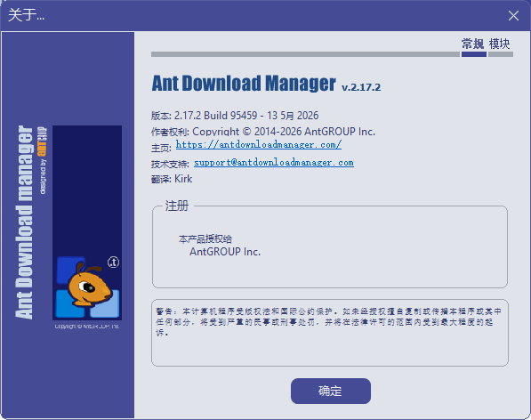
Task: Close the 关于 dialog with X
Action: tap(513, 16)
